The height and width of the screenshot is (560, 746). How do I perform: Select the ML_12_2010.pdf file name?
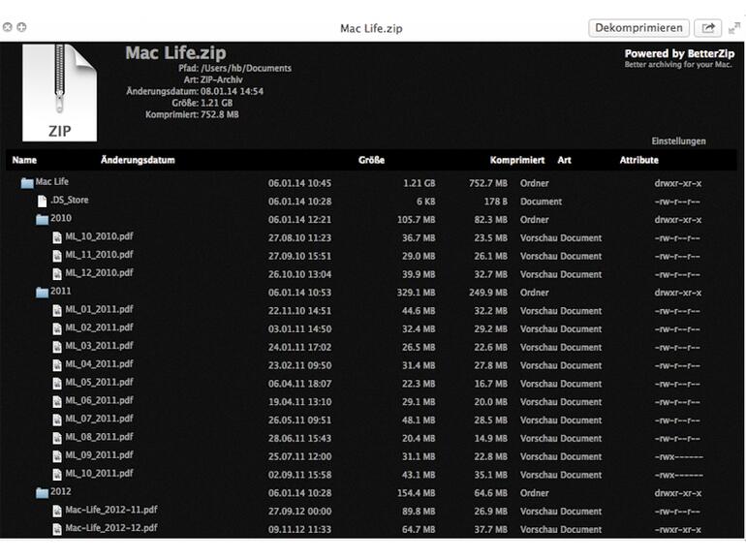(99, 272)
